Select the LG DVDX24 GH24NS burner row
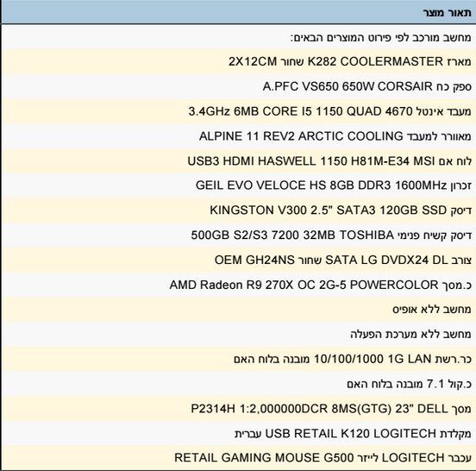The image size is (476, 471). tap(239, 260)
